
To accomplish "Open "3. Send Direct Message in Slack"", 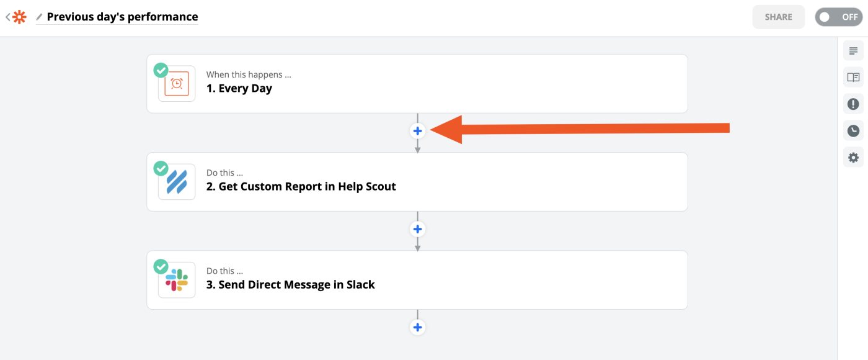I will [x=417, y=280].
